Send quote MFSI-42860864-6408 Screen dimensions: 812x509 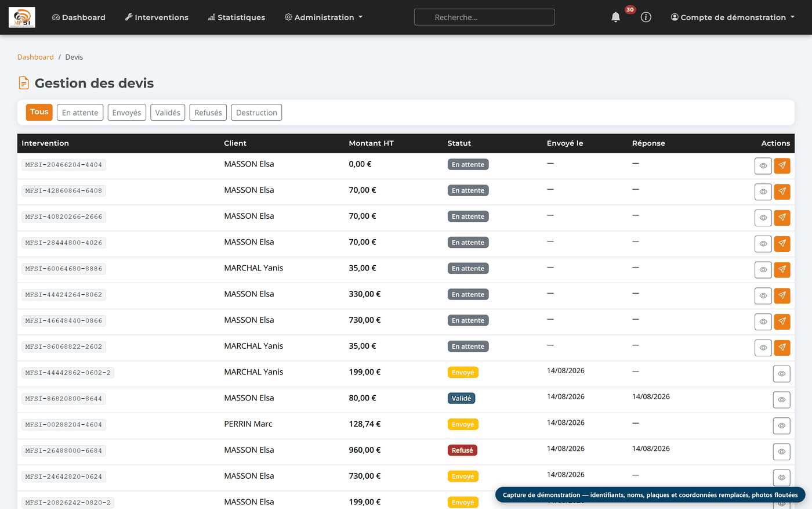pyautogui.click(x=782, y=192)
